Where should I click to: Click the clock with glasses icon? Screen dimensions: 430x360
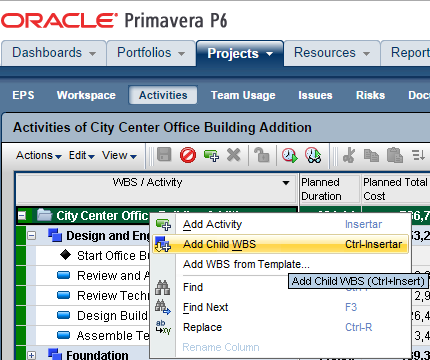(313, 155)
